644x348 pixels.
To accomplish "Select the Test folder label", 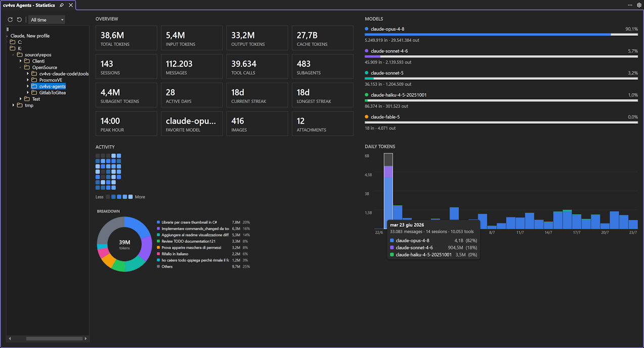I will pyautogui.click(x=36, y=99).
